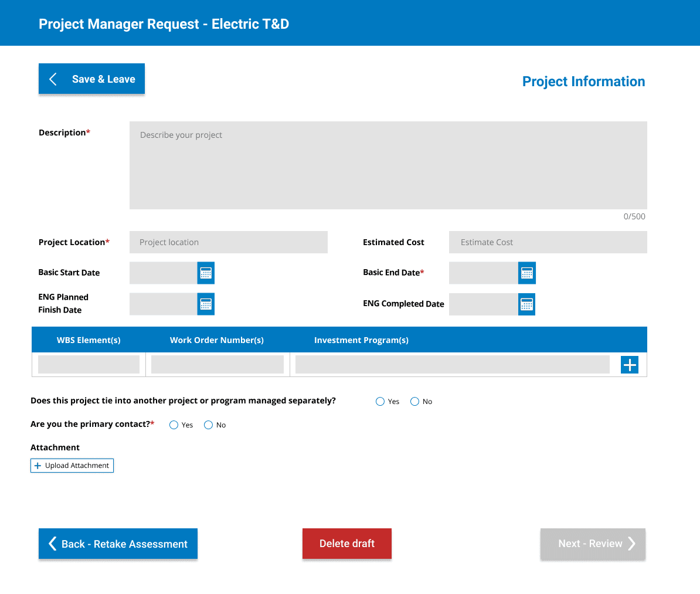Click the 0/500 character counter
This screenshot has height=594, width=700.
click(x=634, y=216)
